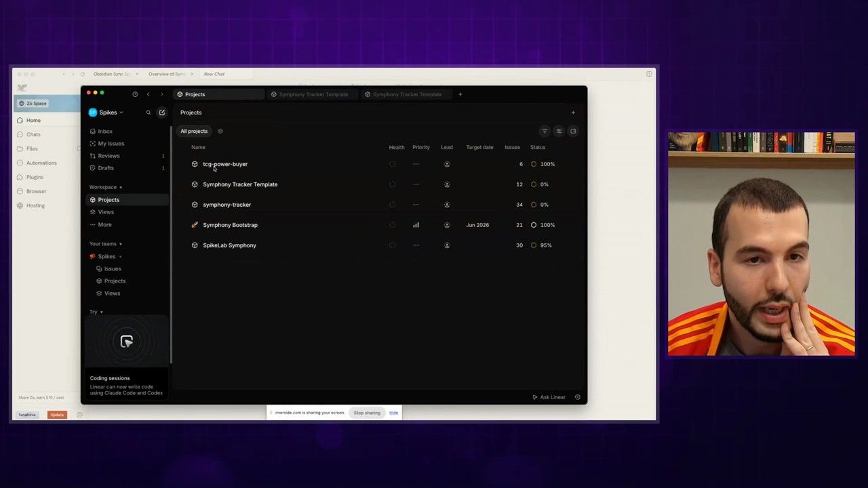This screenshot has width=868, height=488.
Task: Open a new tab with plus beside tabs
Action: [460, 94]
